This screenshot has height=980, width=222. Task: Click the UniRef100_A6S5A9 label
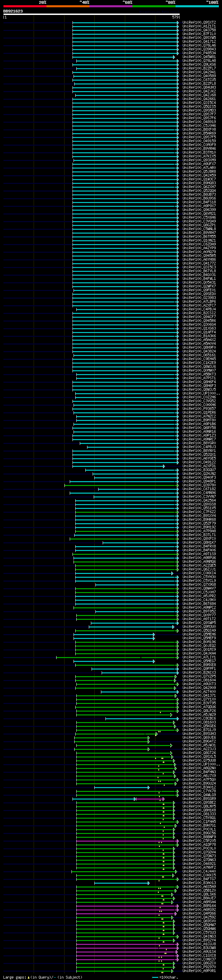click(199, 887)
